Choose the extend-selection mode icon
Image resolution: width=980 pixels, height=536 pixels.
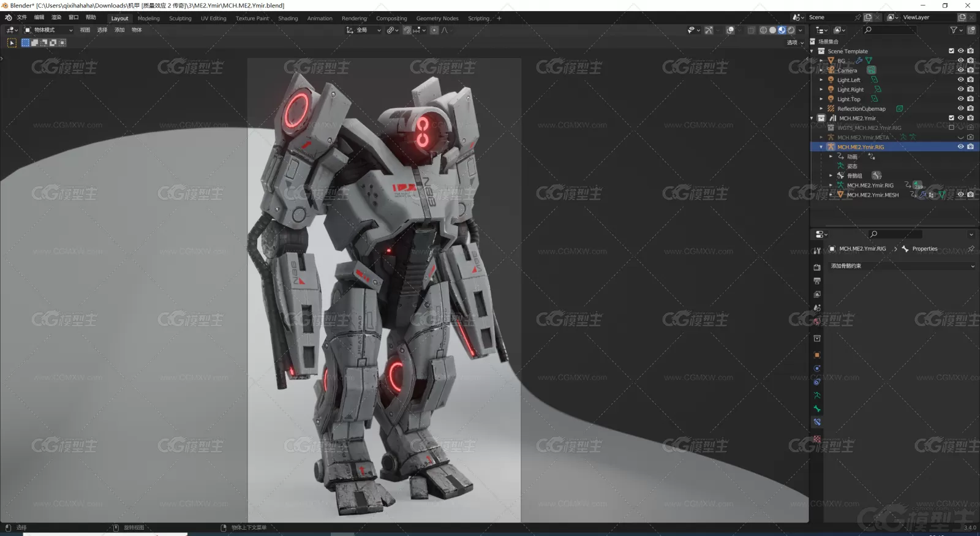(35, 43)
